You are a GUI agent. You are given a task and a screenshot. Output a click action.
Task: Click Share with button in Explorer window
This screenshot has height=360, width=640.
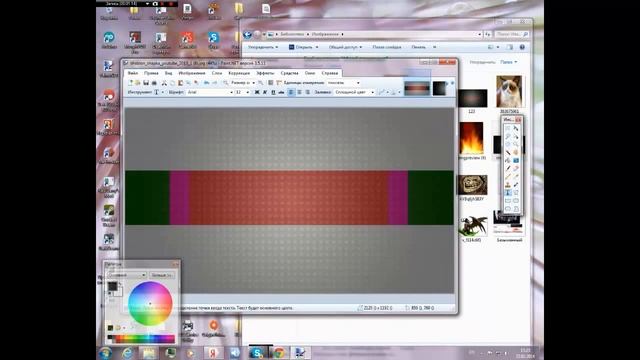pos(345,47)
